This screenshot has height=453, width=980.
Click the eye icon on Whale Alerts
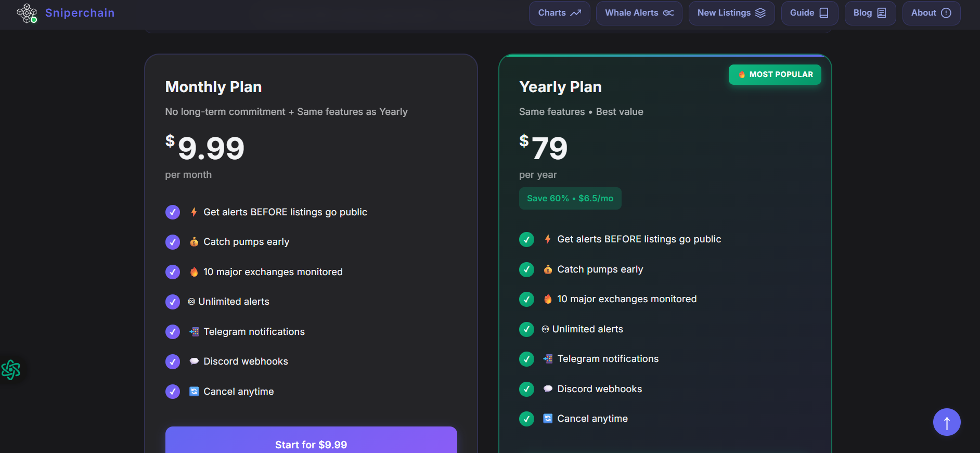point(669,13)
